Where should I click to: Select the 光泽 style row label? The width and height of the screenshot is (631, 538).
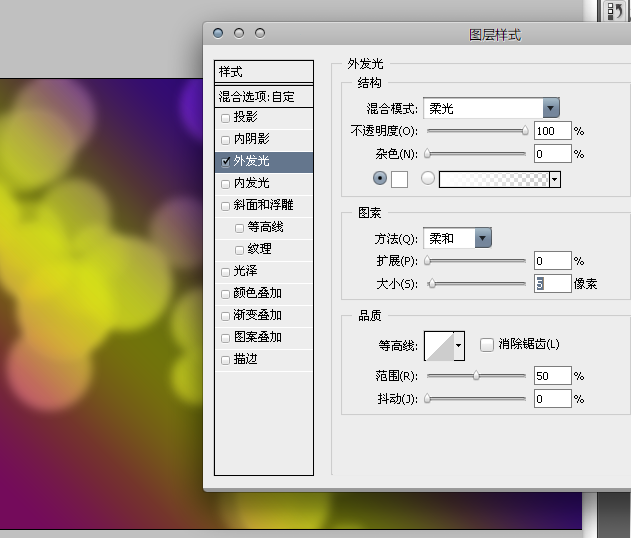[x=245, y=271]
